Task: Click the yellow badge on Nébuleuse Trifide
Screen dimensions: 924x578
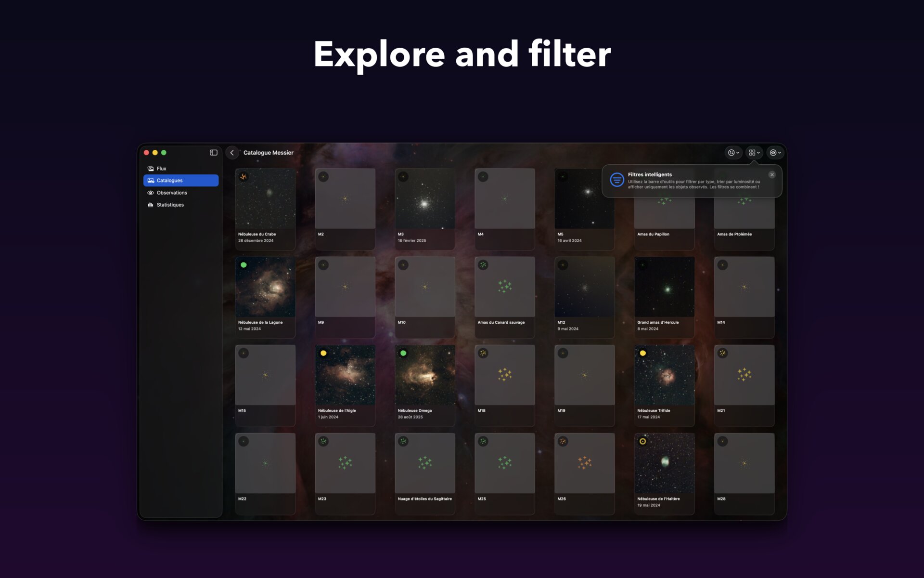Action: 643,353
